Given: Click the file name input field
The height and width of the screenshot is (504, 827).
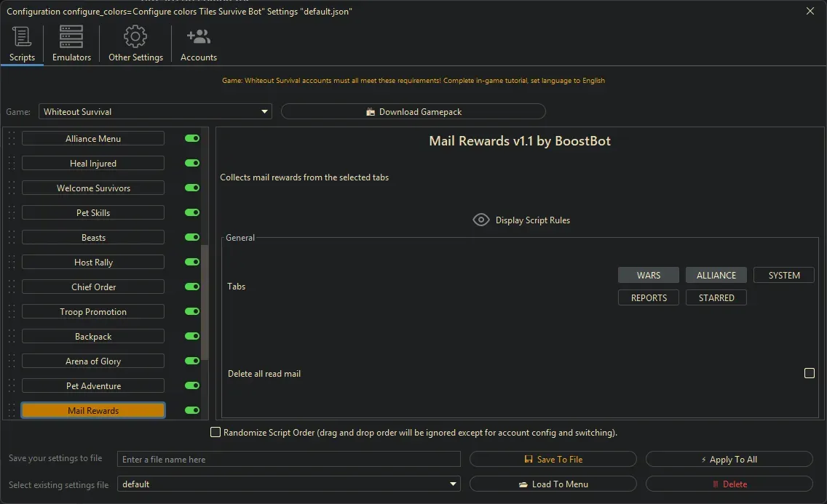Looking at the screenshot, I should (x=289, y=459).
